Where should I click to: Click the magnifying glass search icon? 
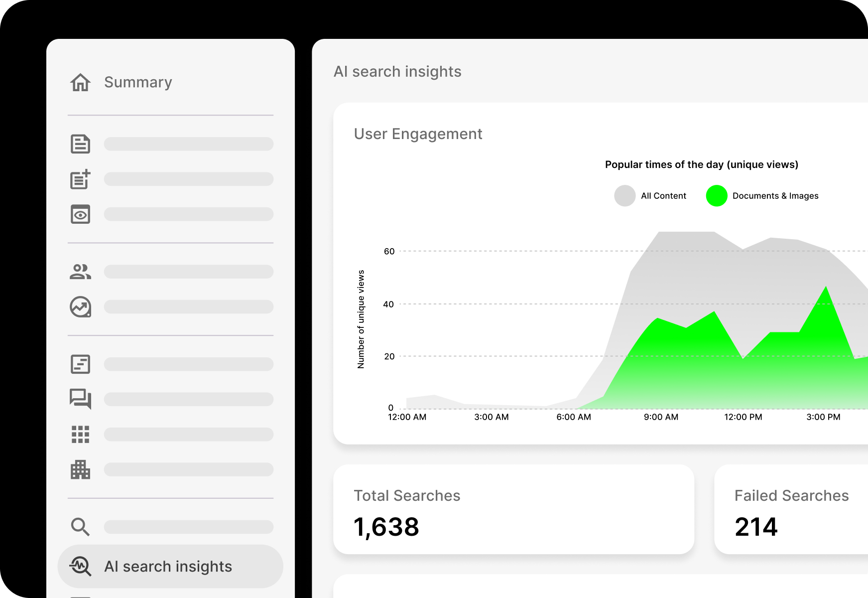[x=80, y=527]
